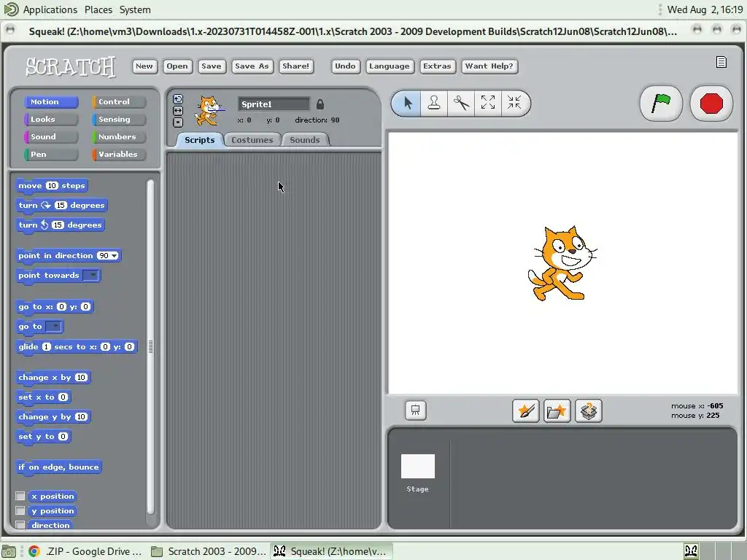Image resolution: width=747 pixels, height=560 pixels.
Task: Click the red stop sign button
Action: pos(711,104)
